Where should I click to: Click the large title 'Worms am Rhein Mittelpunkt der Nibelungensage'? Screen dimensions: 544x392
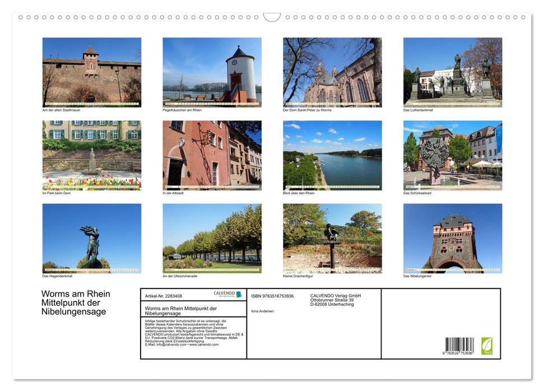pyautogui.click(x=76, y=302)
